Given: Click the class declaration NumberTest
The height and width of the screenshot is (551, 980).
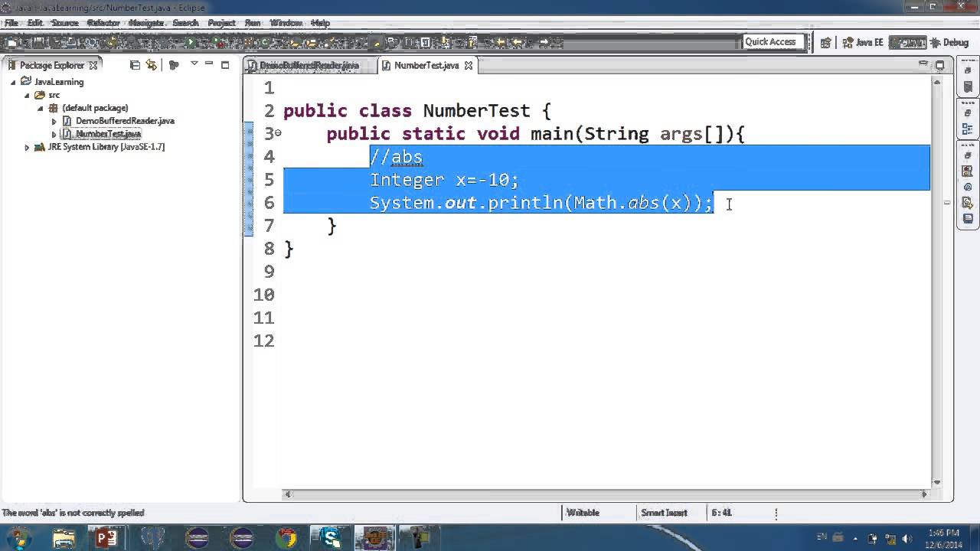Looking at the screenshot, I should point(417,111).
